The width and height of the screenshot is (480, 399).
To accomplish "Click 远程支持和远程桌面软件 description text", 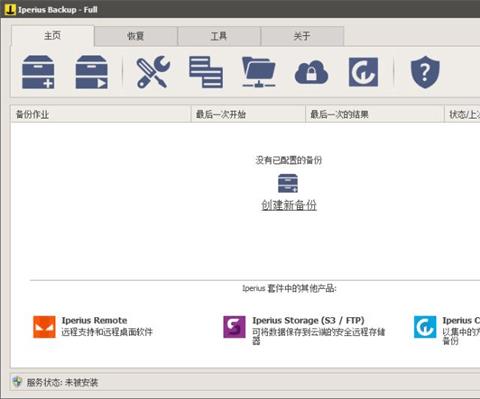I will tap(107, 332).
